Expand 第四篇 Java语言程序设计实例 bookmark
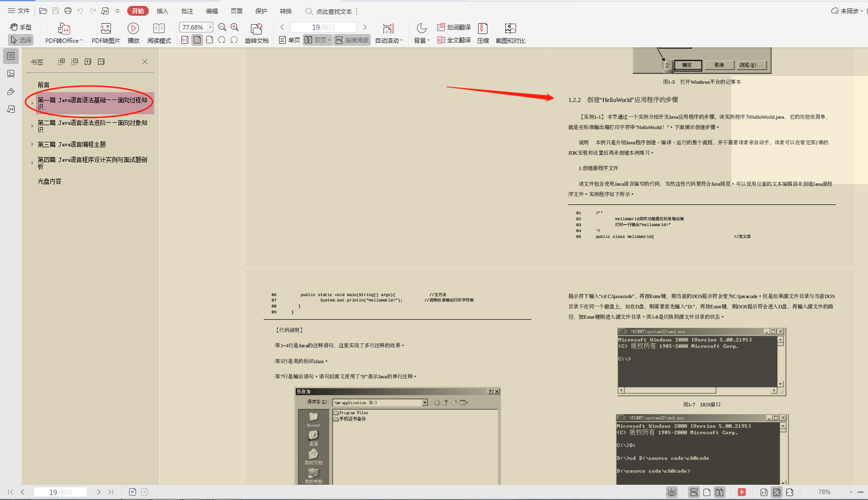 click(33, 163)
